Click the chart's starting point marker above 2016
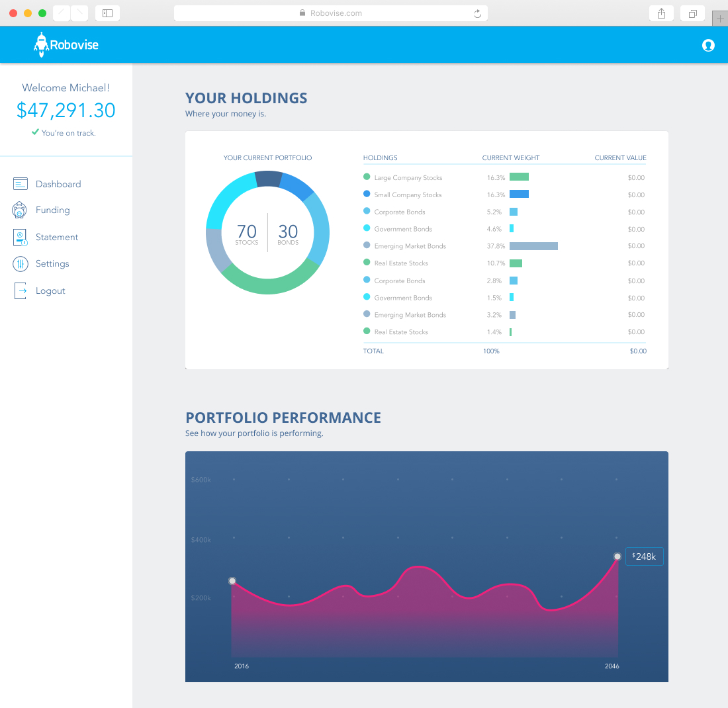 point(232,581)
